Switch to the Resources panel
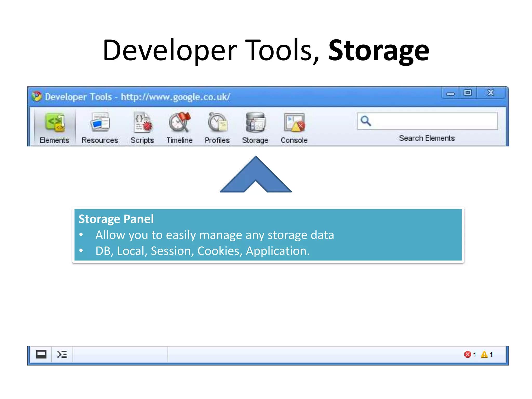 coord(100,128)
